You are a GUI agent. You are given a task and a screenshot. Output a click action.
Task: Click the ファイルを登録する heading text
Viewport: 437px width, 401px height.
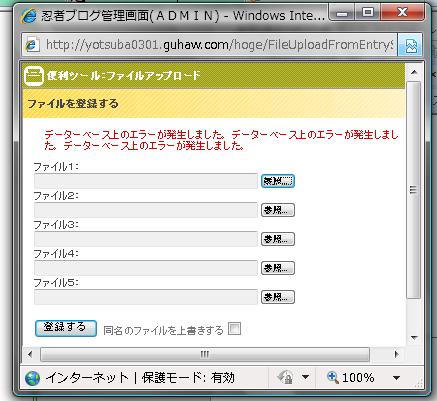coord(73,103)
